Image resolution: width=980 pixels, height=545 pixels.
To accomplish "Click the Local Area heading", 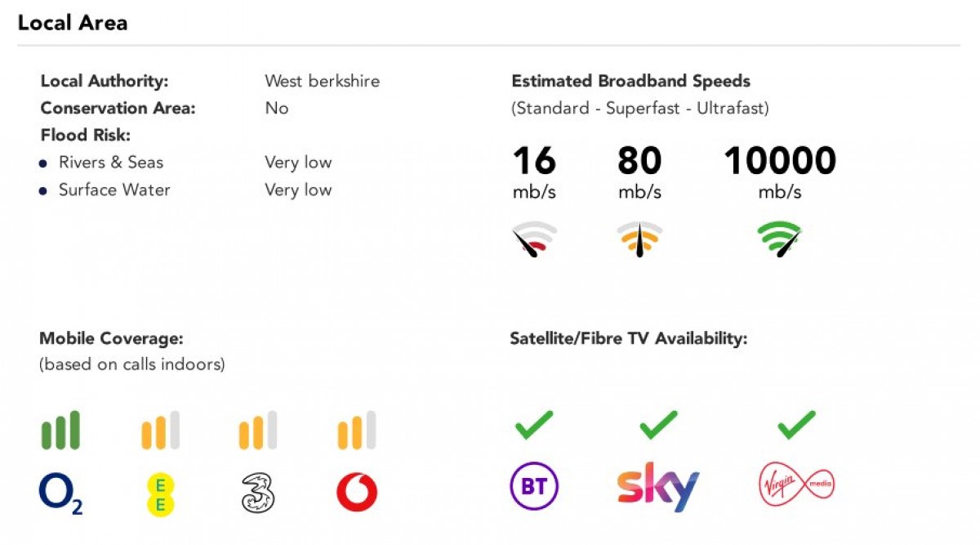I will [x=73, y=23].
